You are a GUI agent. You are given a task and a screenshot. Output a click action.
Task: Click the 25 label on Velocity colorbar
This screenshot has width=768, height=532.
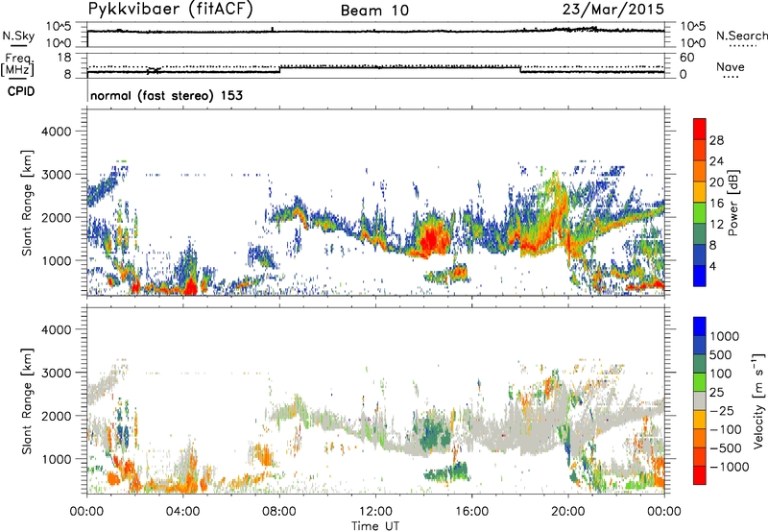click(x=716, y=392)
